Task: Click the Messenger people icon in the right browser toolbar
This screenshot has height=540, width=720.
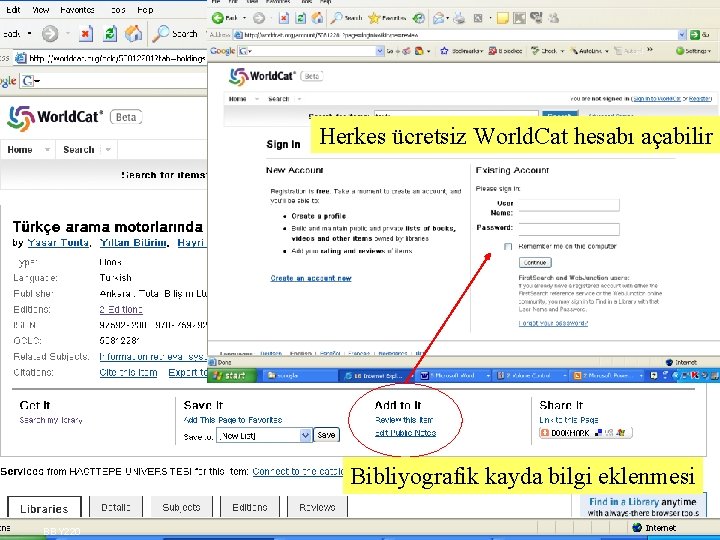Action: [x=553, y=18]
